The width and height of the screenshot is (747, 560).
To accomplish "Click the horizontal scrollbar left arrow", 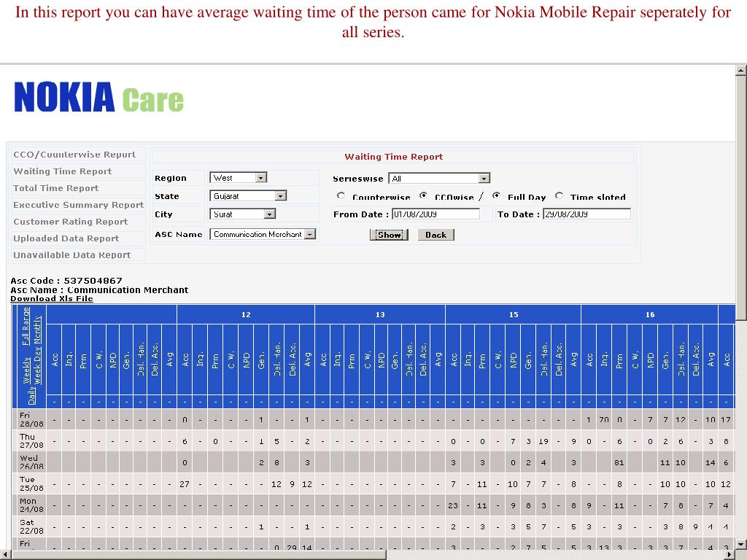I will coord(5,555).
